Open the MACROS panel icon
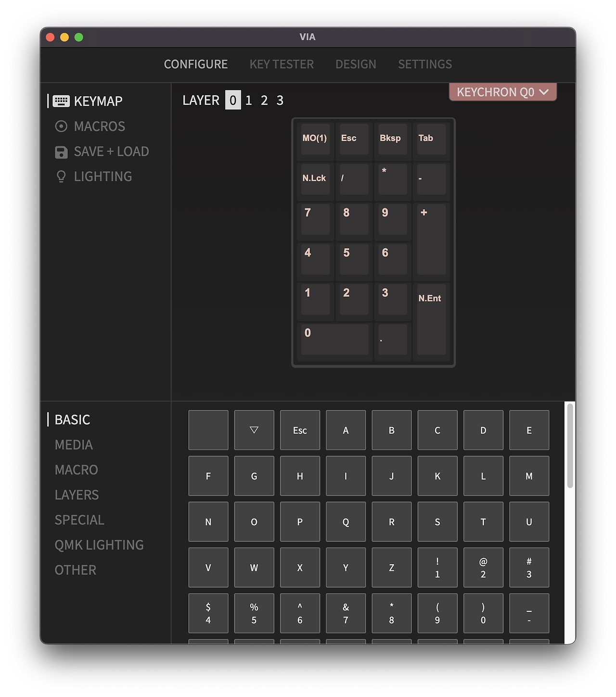Viewport: 616px width, 697px height. (x=61, y=126)
